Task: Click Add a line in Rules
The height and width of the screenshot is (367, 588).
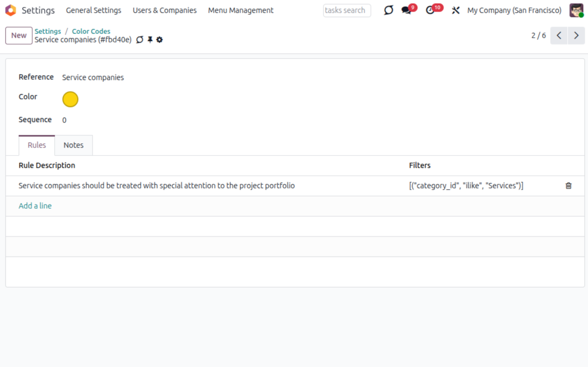Action: click(35, 206)
